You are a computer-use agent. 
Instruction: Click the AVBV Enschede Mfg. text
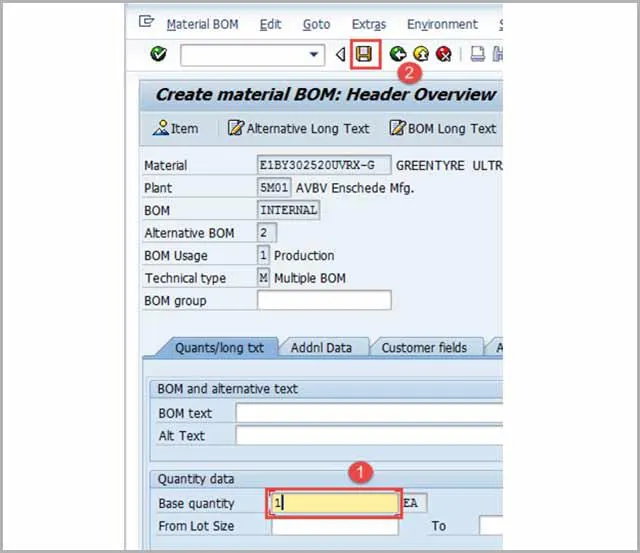click(355, 188)
